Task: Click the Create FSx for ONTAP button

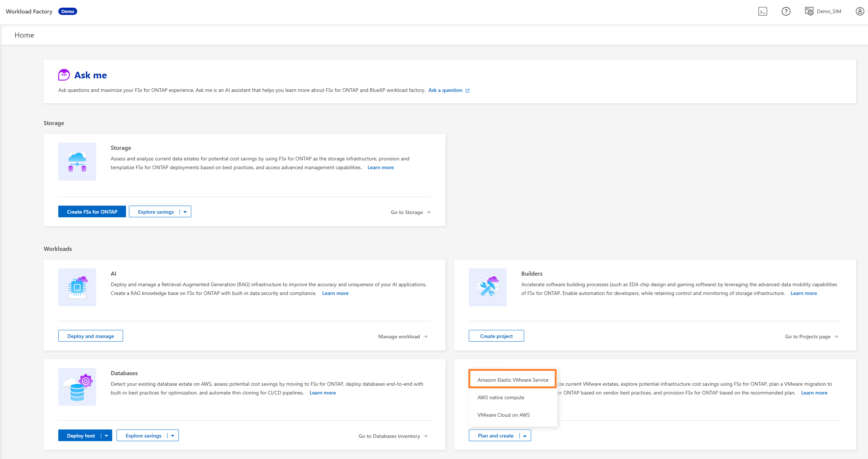Action: [92, 212]
